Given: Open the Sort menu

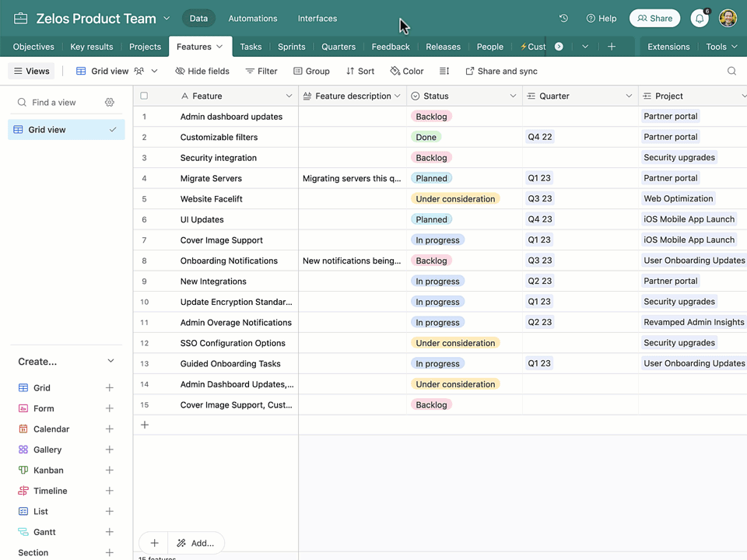Looking at the screenshot, I should point(359,71).
